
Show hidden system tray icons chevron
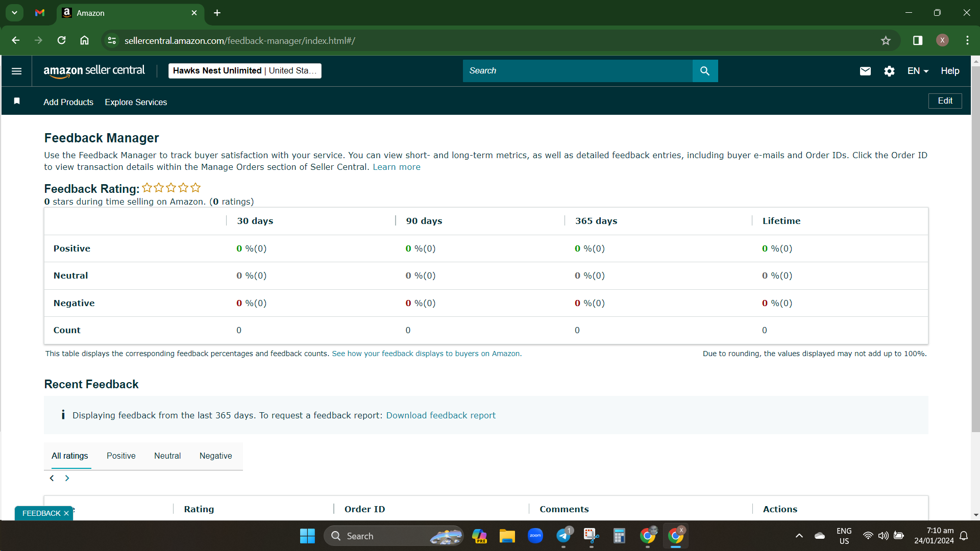click(799, 536)
